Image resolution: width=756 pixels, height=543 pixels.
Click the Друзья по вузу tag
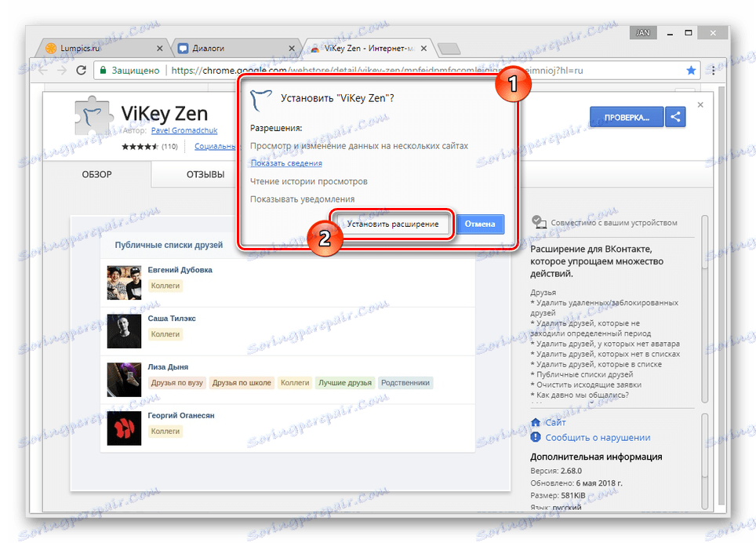coord(177,383)
